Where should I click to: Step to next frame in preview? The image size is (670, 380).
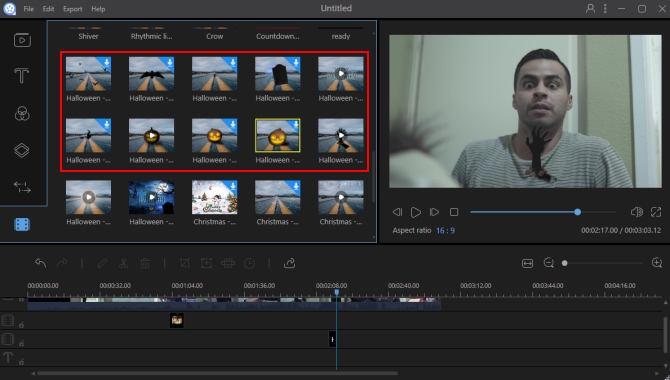(434, 212)
